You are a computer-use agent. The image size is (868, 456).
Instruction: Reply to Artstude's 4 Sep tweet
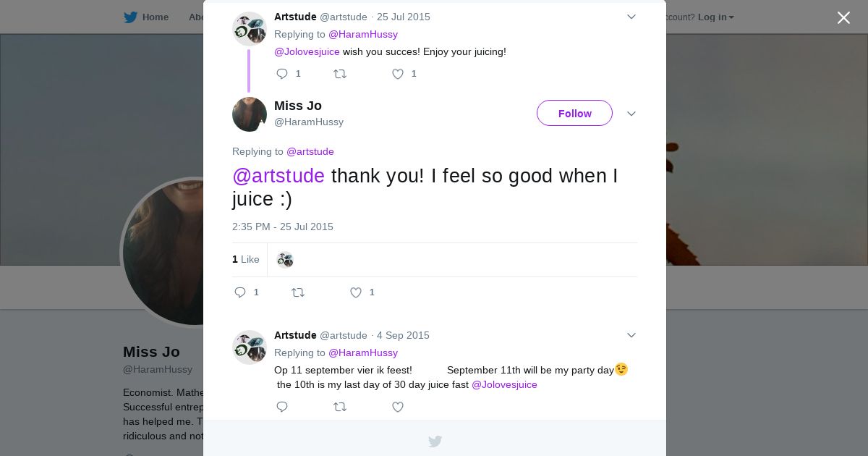[x=282, y=407]
